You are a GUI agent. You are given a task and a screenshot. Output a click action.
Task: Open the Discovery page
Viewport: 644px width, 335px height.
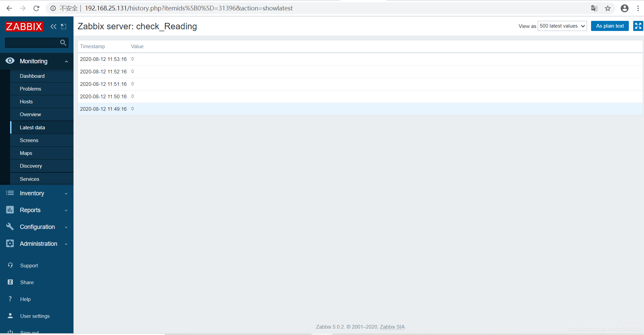pos(31,166)
